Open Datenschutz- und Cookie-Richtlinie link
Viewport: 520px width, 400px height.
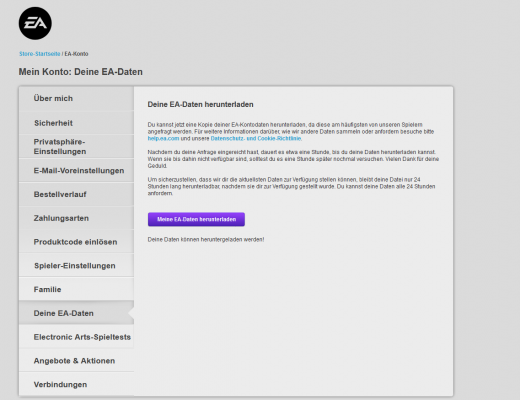coord(256,138)
